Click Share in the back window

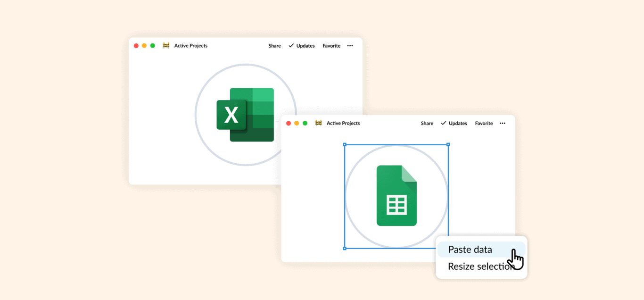pos(274,46)
